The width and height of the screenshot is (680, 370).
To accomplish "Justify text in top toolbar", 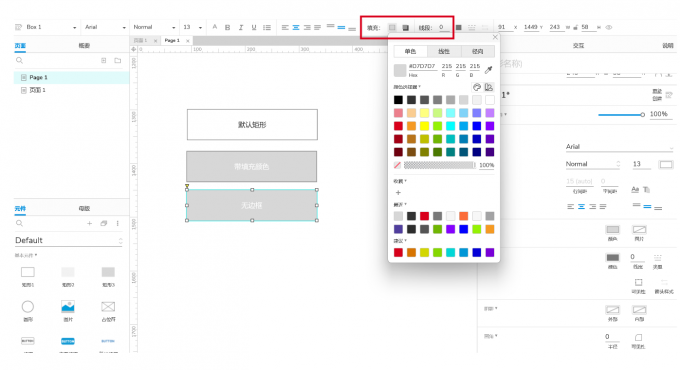I will [x=317, y=27].
